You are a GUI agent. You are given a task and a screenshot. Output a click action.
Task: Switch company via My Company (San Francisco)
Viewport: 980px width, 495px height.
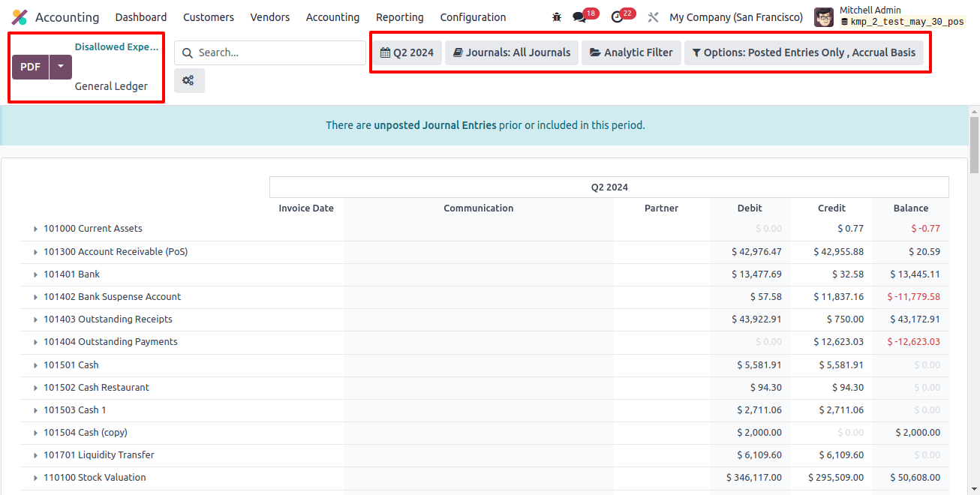click(x=736, y=17)
